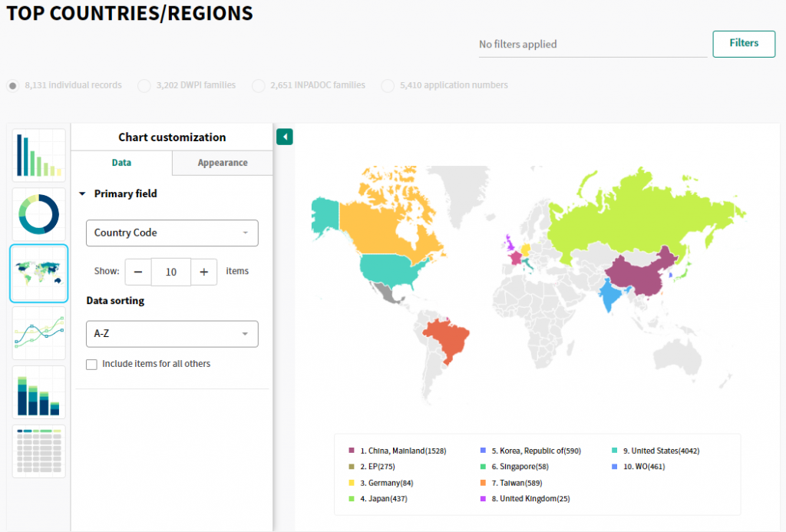Click legend entry United Kingdom(25)

tap(530, 498)
